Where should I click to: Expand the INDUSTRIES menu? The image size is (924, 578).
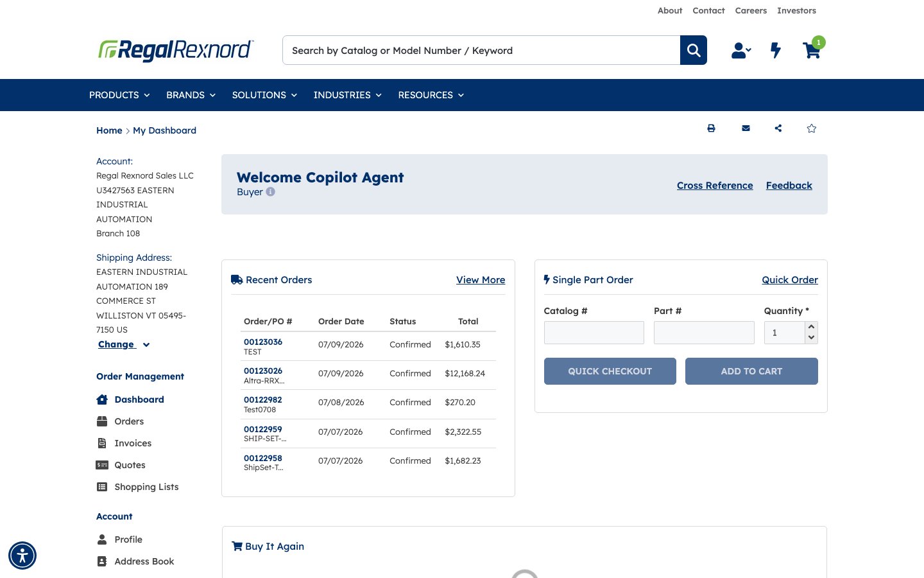[347, 95]
